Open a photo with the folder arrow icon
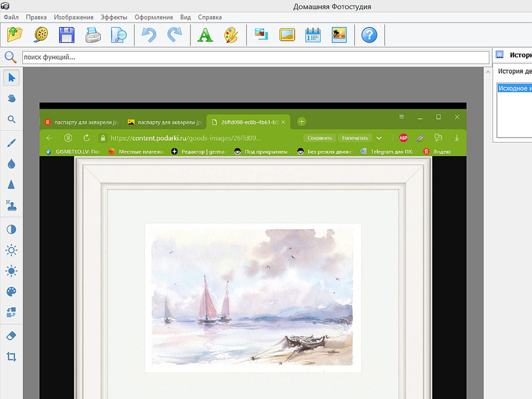Screen dimensions: 532x399 pos(15,35)
